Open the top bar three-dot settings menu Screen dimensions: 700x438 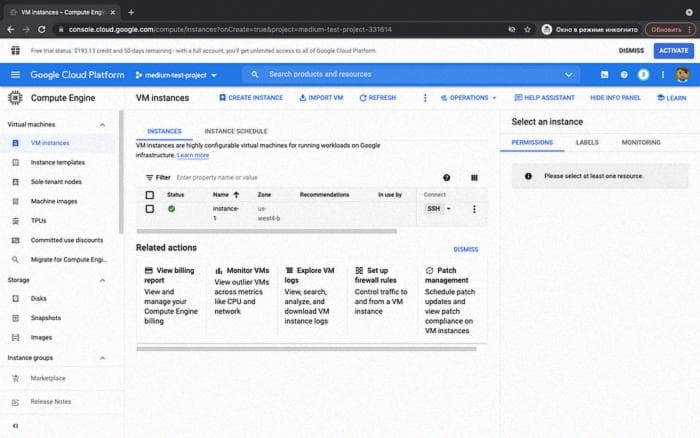click(663, 75)
